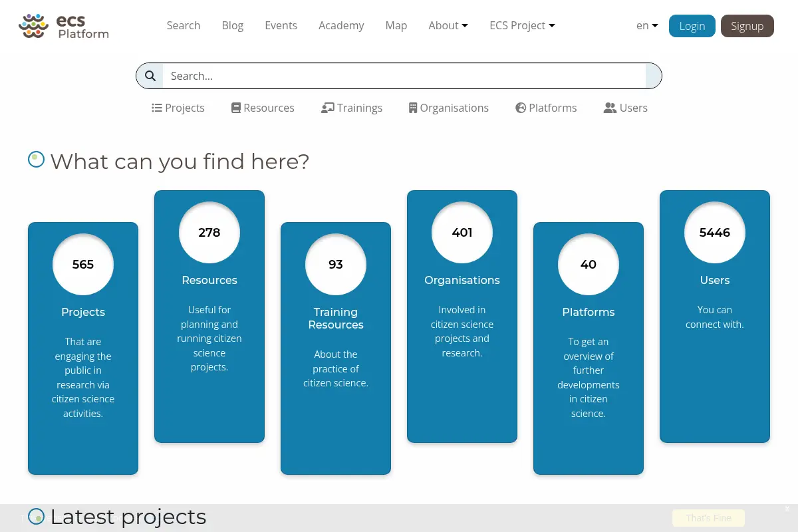This screenshot has height=532, width=798.
Task: Filter search by Resources
Action: click(263, 108)
